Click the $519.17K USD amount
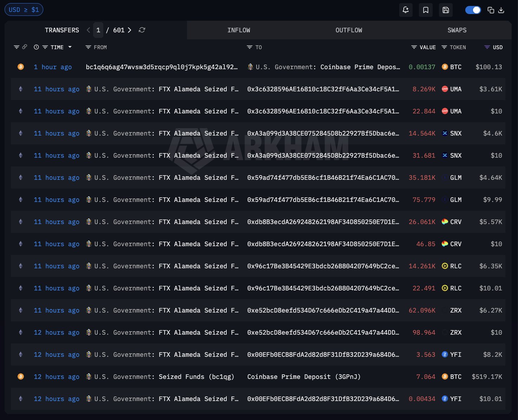 (x=487, y=377)
